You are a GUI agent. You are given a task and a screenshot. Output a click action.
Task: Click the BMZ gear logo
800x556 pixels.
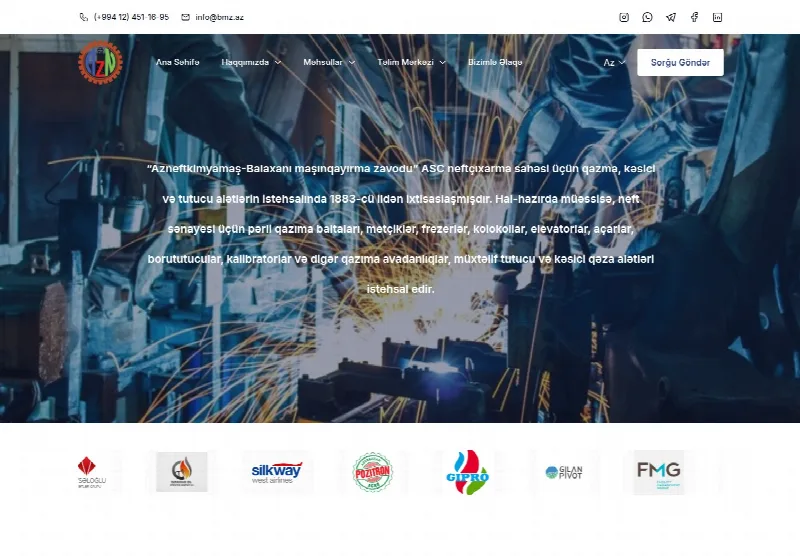(101, 62)
